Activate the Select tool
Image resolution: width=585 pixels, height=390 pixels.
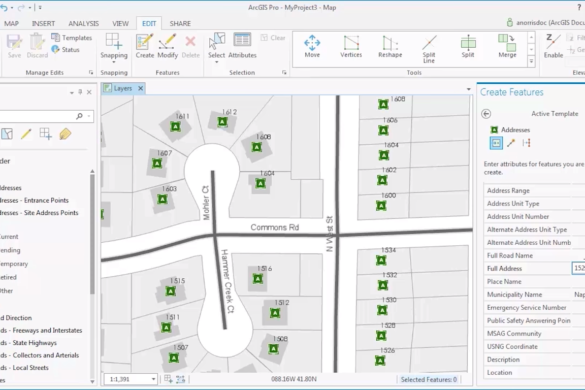click(x=216, y=45)
